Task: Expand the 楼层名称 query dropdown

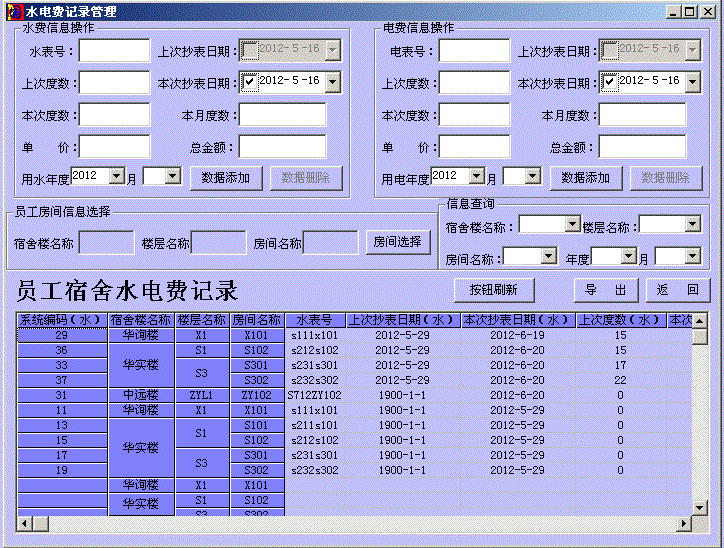Action: point(692,225)
